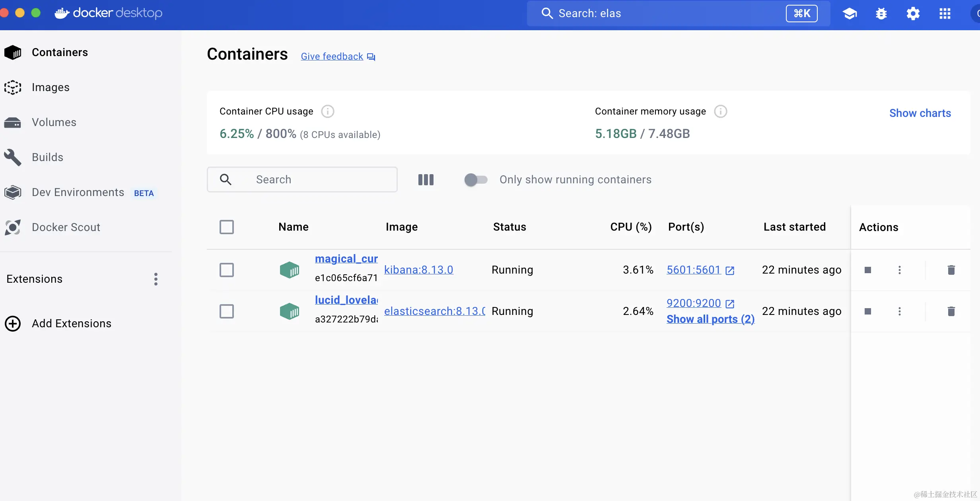This screenshot has width=980, height=501.
Task: Toggle Only show running containers switch
Action: pyautogui.click(x=476, y=180)
